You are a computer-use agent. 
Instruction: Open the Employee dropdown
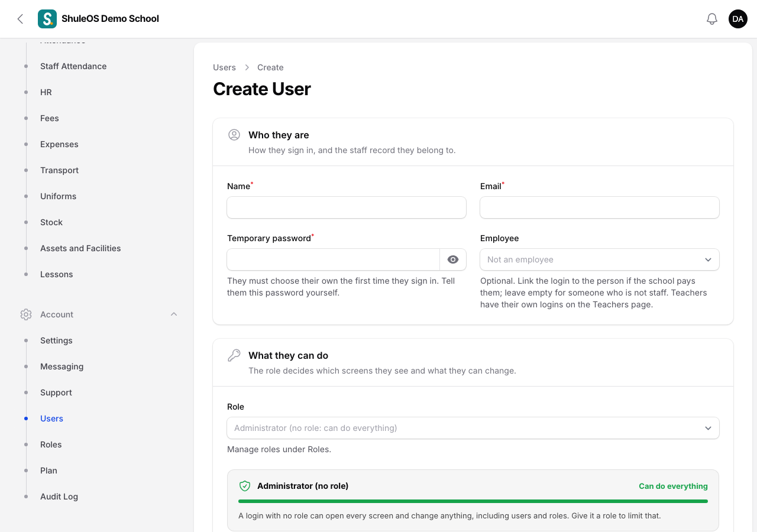pyautogui.click(x=600, y=259)
